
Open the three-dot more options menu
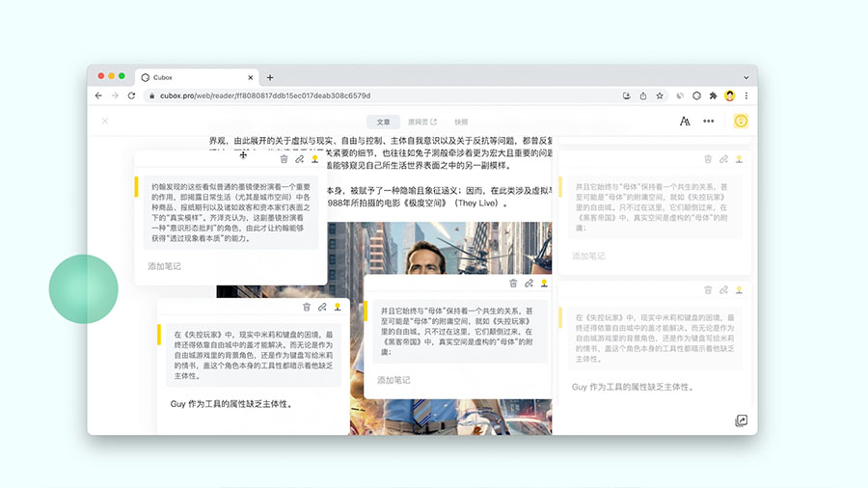(709, 122)
